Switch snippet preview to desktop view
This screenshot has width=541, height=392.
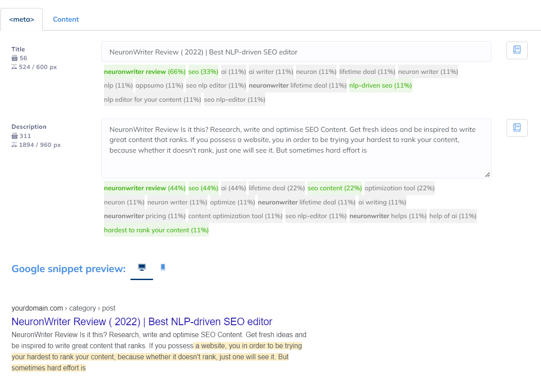[x=142, y=268]
